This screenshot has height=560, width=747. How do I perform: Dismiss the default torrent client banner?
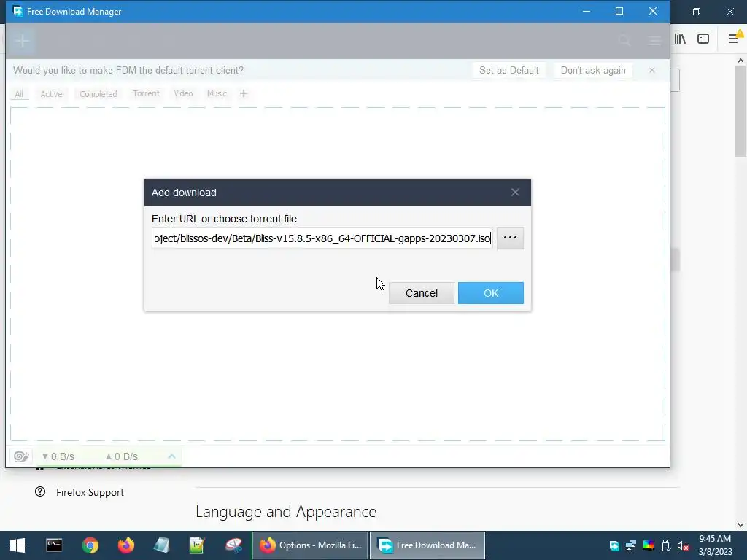651,71
